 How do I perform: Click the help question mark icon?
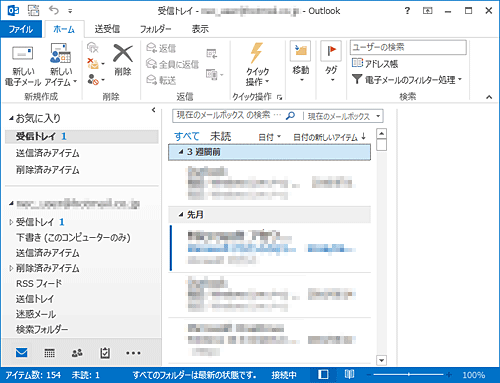click(407, 11)
